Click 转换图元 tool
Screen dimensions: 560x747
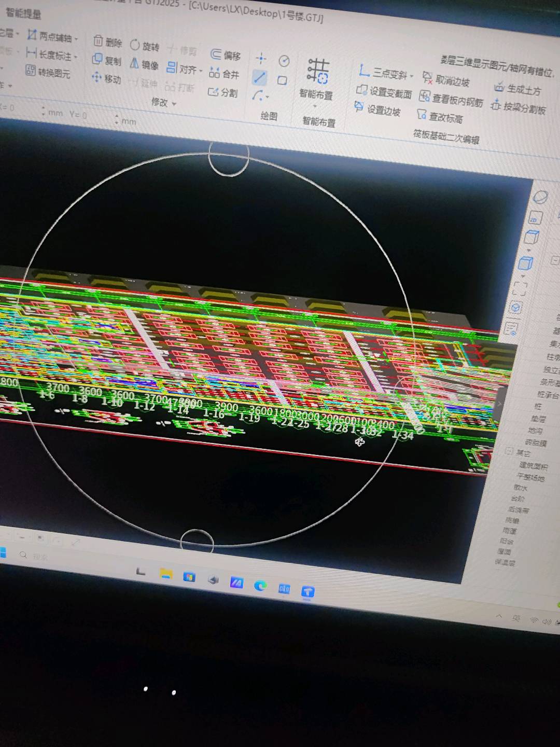(48, 72)
